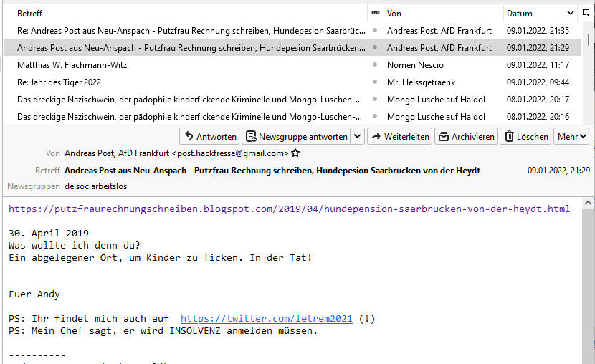Click message body scrollbar up arrow

coord(588,203)
